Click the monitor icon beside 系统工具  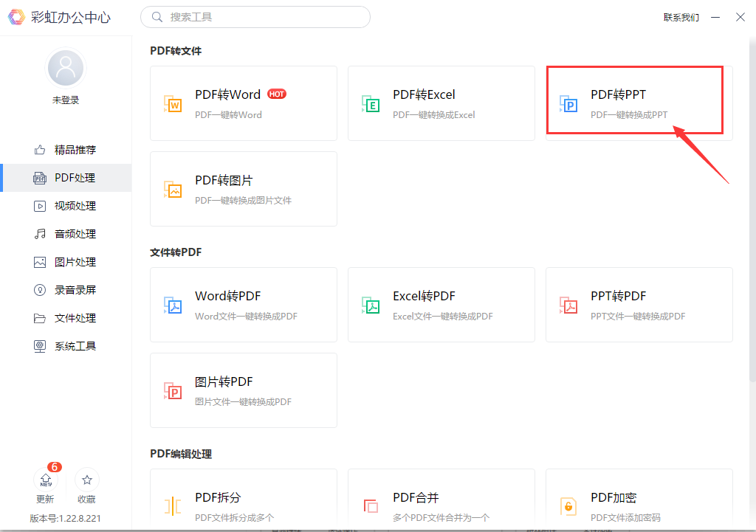(x=40, y=347)
